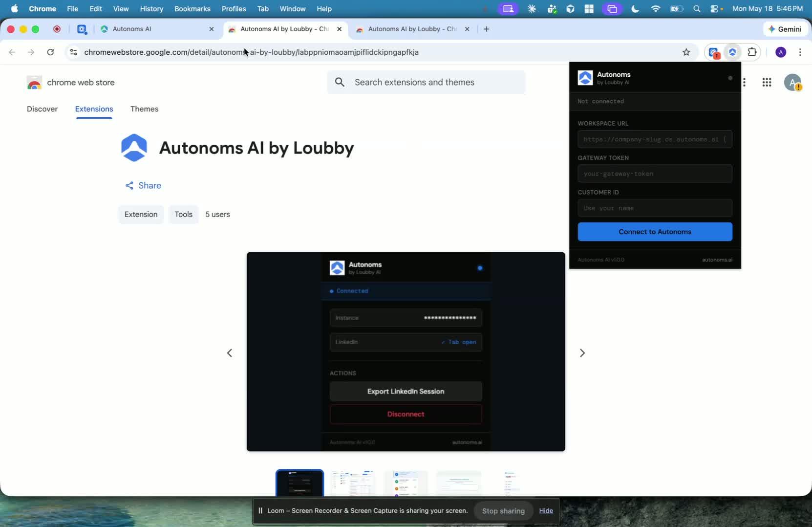Close the first Autonoms AI browser tab

click(x=212, y=29)
